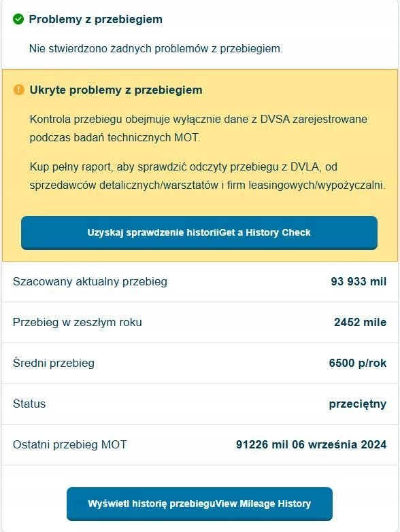
Task: Click the paragraph starting Kontrola przebiegu obejmuje
Action: (199, 128)
